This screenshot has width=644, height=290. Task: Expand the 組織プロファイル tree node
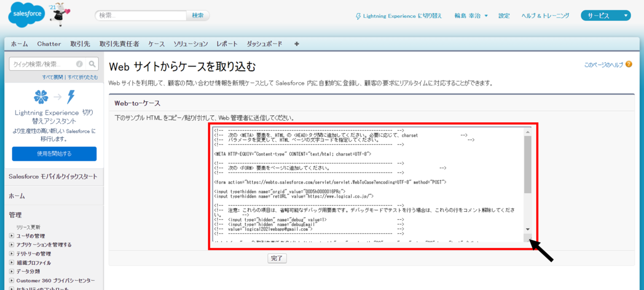12,263
